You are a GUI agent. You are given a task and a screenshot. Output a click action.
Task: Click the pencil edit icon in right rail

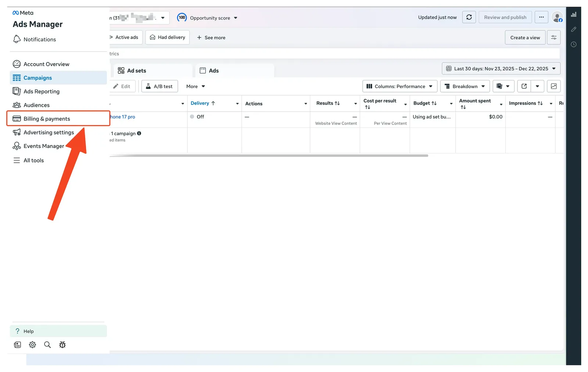point(573,29)
